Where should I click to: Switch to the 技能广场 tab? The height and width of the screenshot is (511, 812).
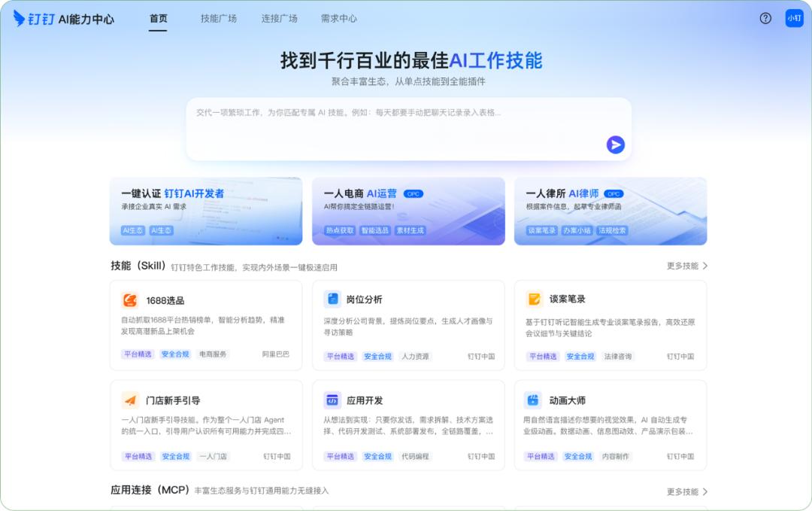pyautogui.click(x=218, y=19)
